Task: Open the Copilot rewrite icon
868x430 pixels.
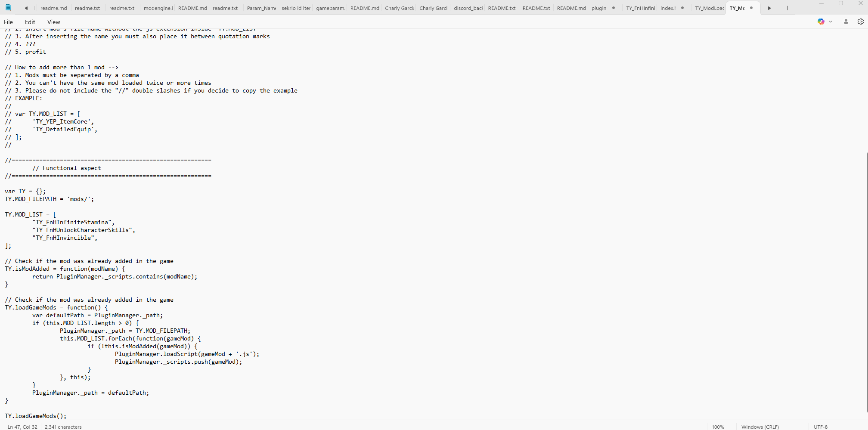Action: [821, 22]
